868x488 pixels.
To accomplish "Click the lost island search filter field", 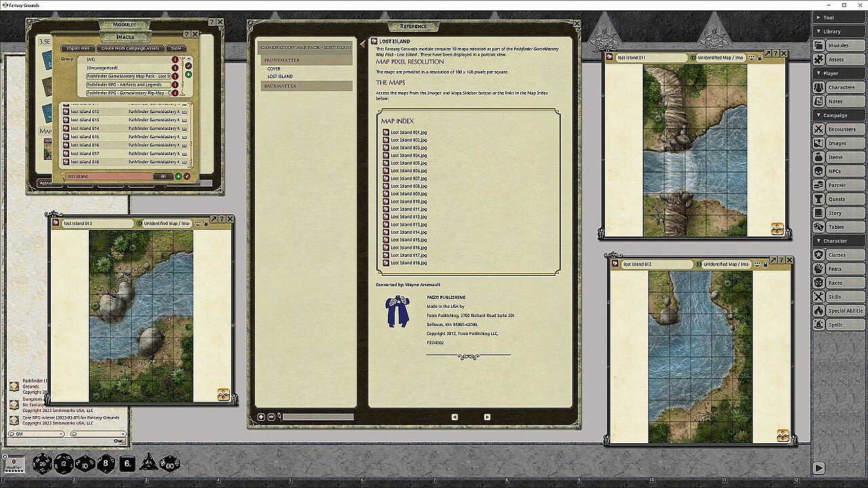I will click(x=108, y=176).
